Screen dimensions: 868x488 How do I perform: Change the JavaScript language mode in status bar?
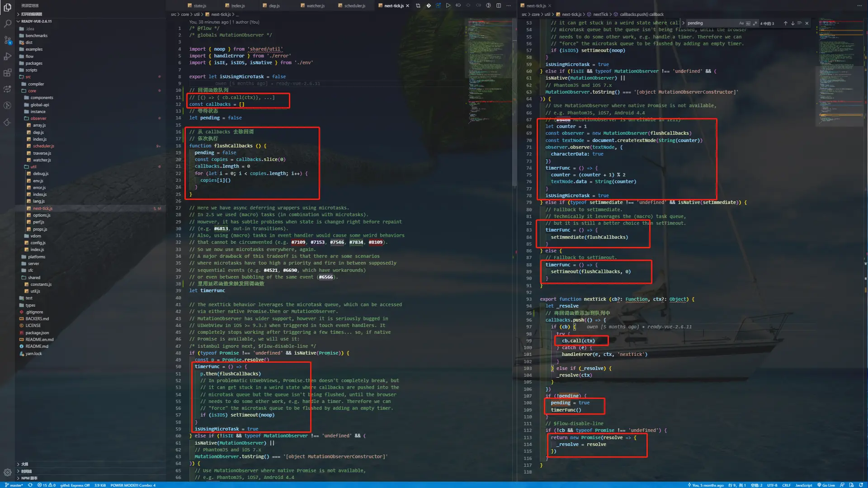[803, 485]
